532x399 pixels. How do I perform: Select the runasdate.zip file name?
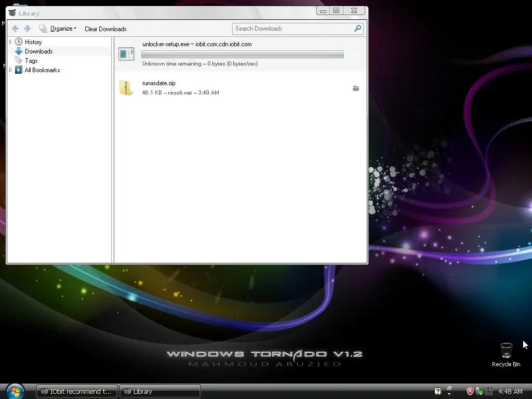[159, 83]
